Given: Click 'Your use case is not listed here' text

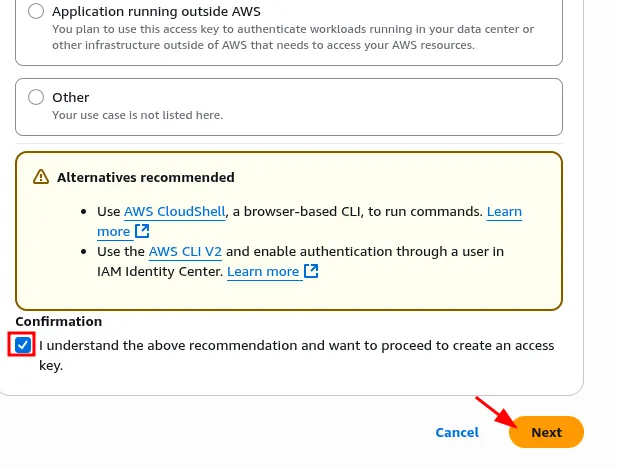Looking at the screenshot, I should coord(137,115).
